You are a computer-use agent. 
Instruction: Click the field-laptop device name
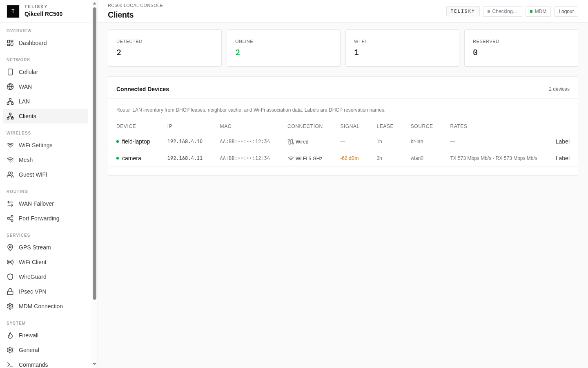[136, 141]
